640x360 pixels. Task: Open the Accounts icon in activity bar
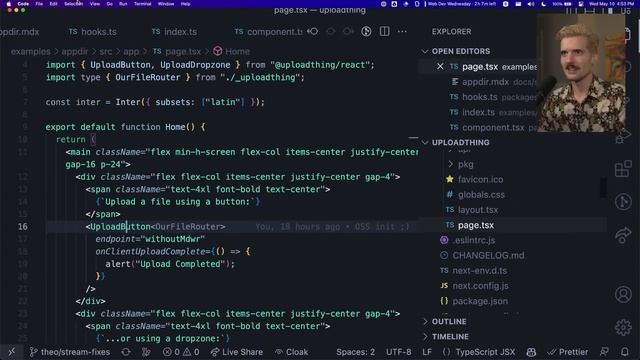pyautogui.click(x=623, y=294)
